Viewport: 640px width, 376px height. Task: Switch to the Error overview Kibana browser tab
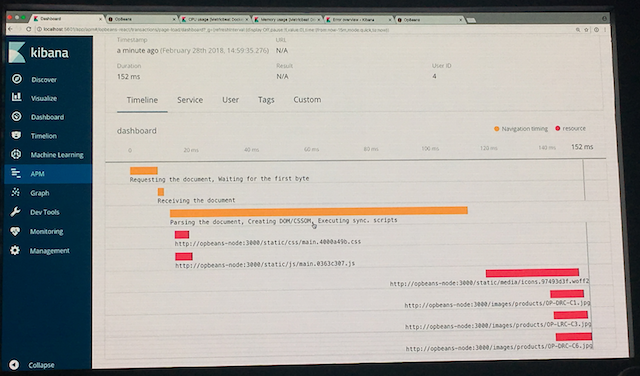[358, 19]
